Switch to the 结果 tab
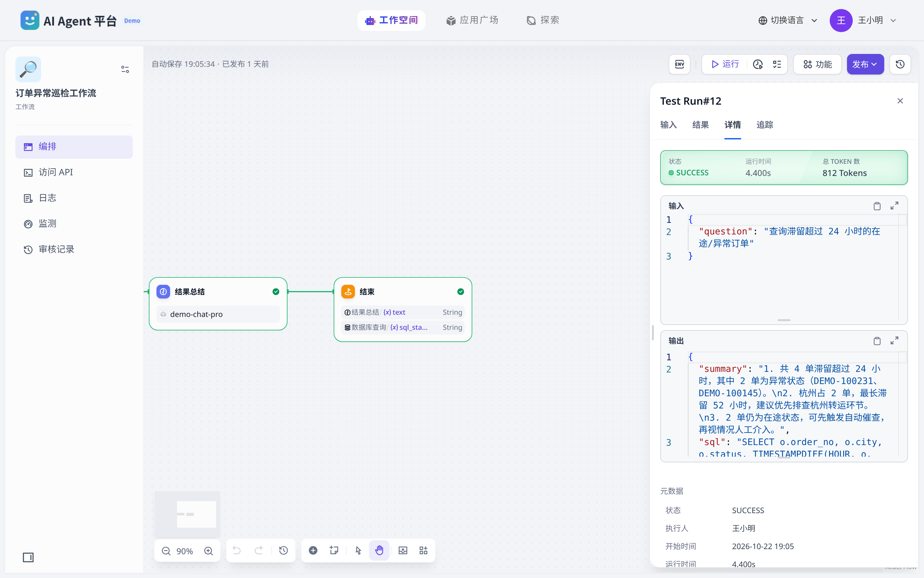 point(700,125)
